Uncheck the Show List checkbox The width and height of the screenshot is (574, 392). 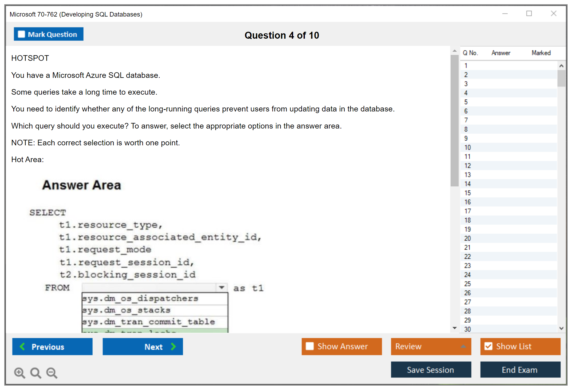(488, 346)
